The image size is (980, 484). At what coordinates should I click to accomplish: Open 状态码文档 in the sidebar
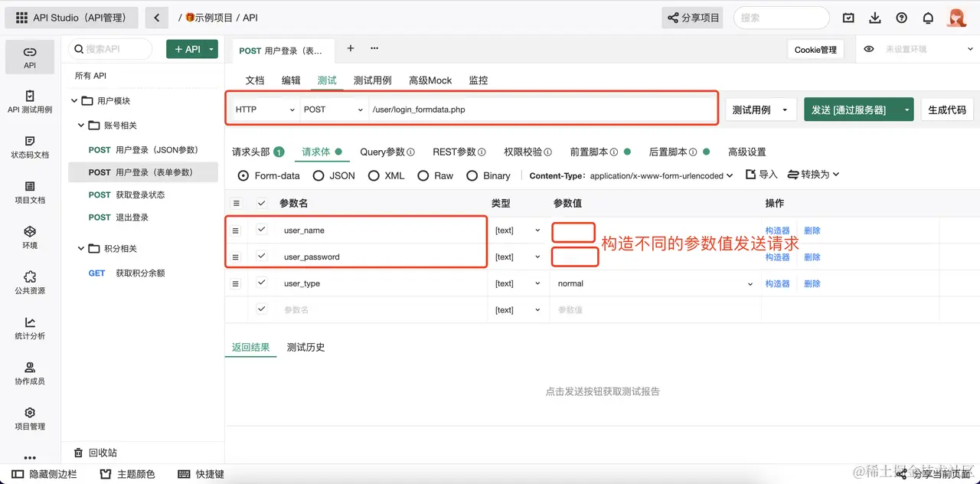click(x=30, y=147)
